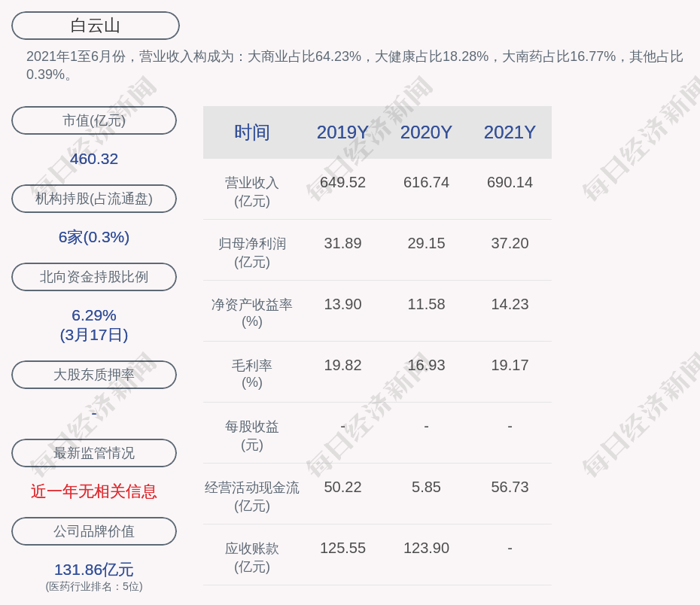
Task: Click the 时间 table header cell
Action: [x=252, y=132]
